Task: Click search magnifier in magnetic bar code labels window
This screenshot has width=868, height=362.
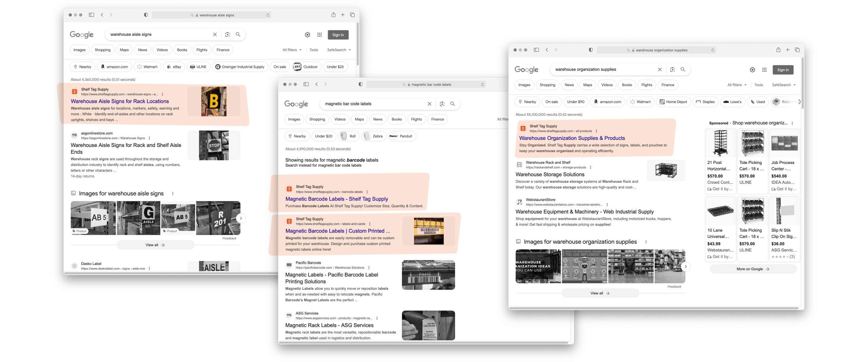Action: coord(452,104)
